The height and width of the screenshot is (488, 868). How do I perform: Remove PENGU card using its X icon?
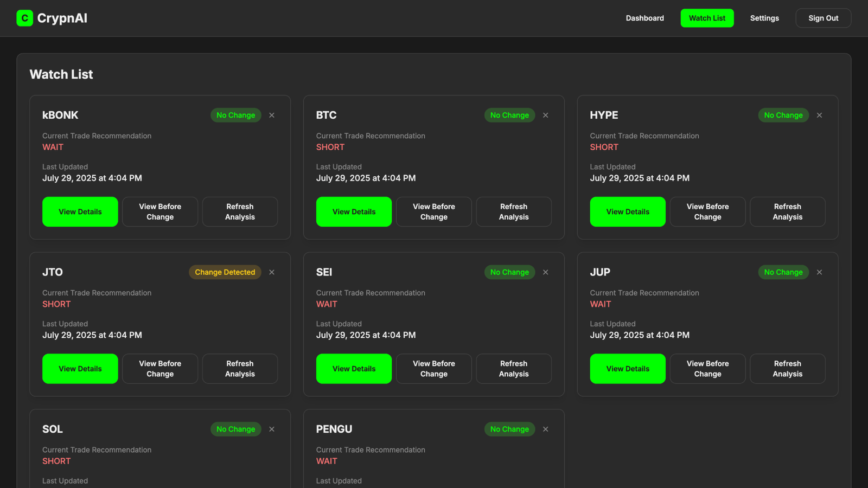(546, 429)
